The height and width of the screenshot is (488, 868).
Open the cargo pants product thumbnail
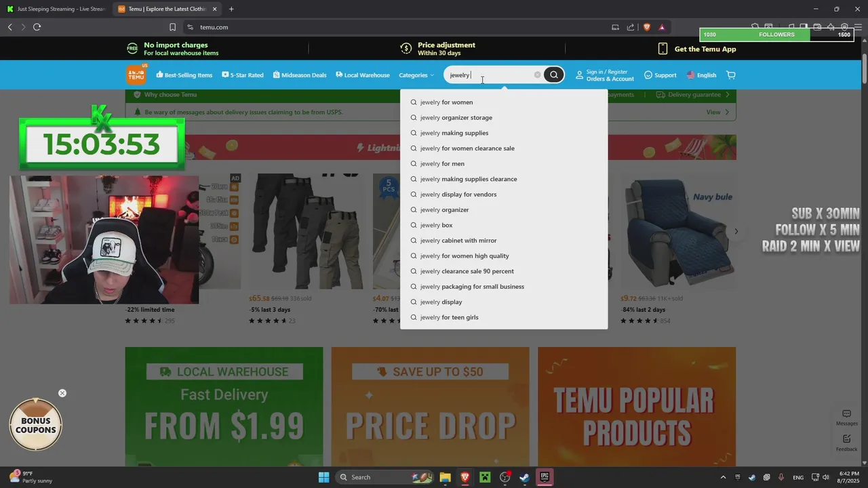[x=305, y=231]
